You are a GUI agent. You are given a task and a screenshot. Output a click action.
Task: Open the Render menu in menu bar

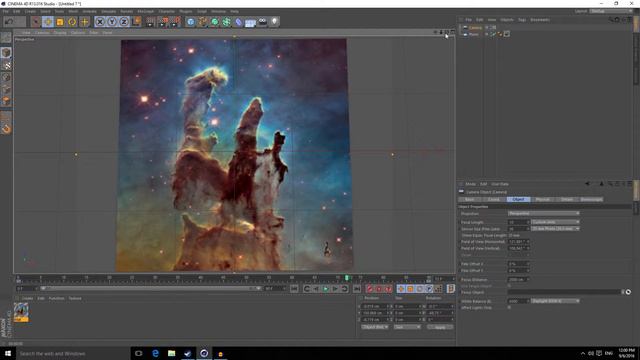click(x=127, y=11)
